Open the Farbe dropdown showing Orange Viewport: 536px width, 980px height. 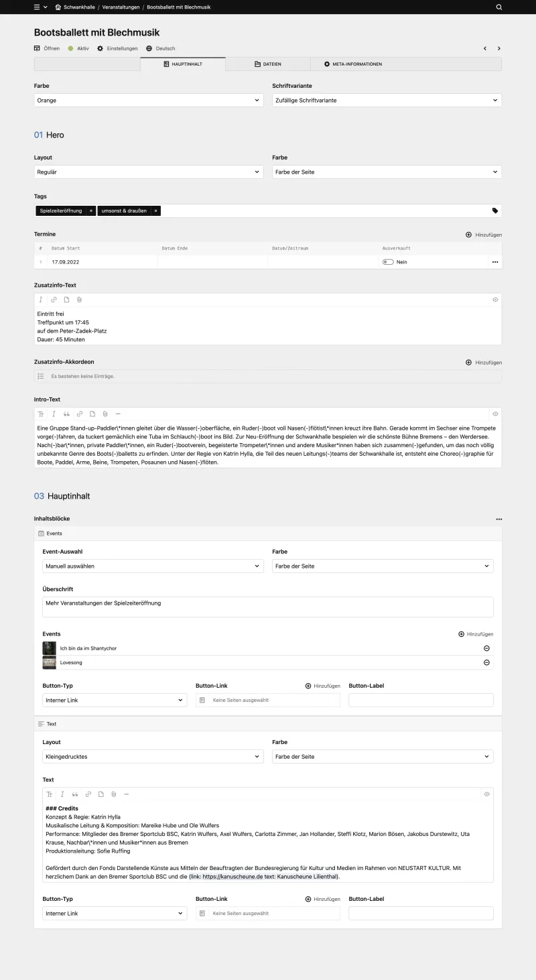tap(148, 99)
